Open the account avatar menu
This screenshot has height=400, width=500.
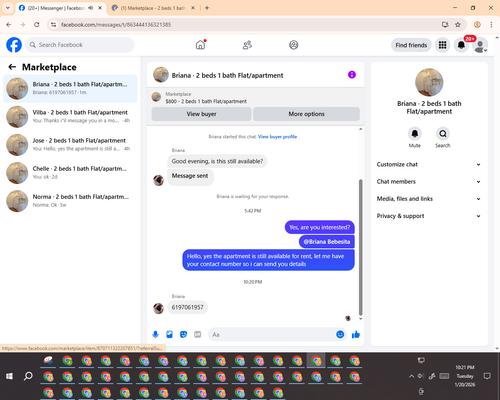point(480,45)
